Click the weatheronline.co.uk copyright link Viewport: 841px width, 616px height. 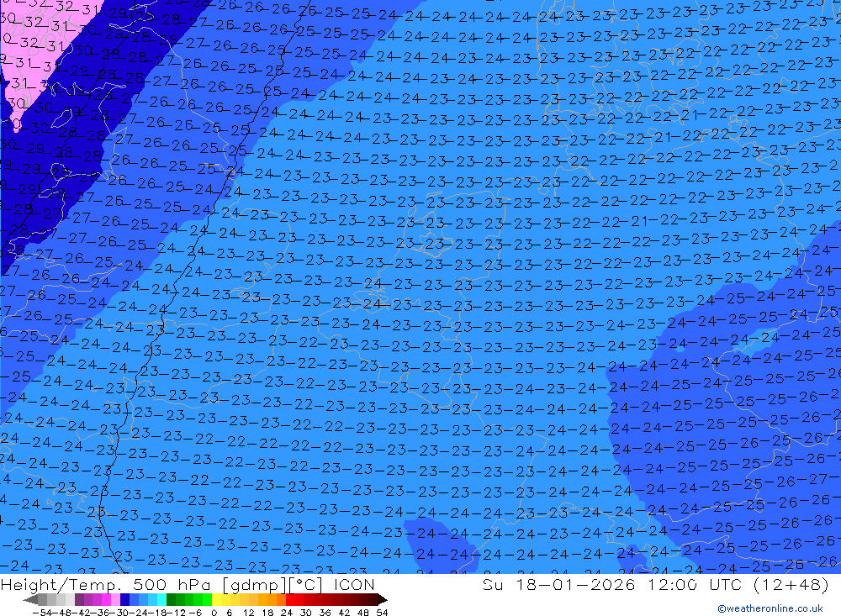[770, 608]
